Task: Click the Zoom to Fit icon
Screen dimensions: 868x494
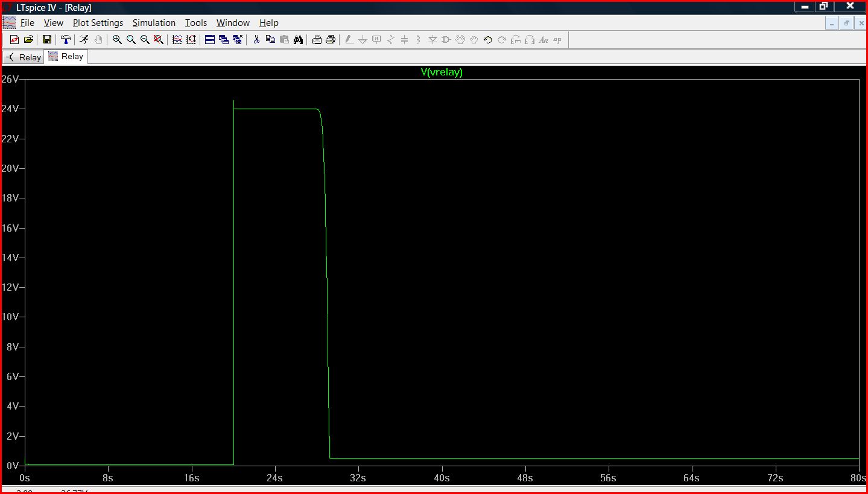Action: click(x=159, y=40)
